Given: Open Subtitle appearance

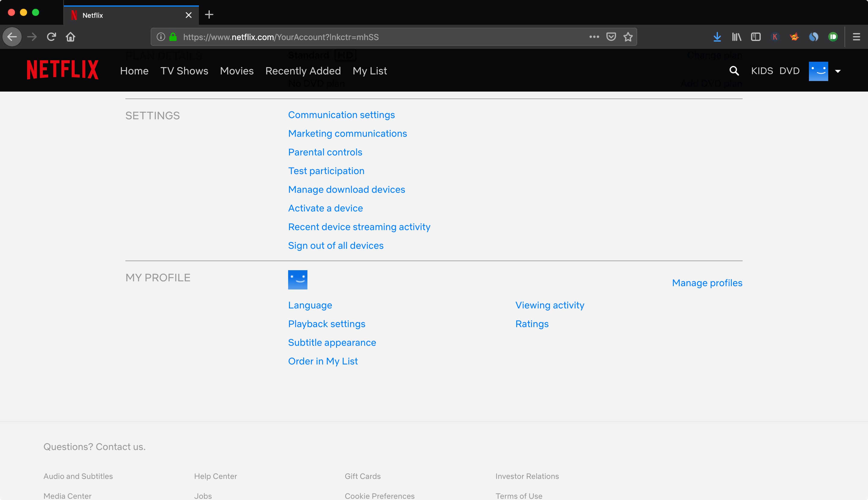Looking at the screenshot, I should click(332, 343).
